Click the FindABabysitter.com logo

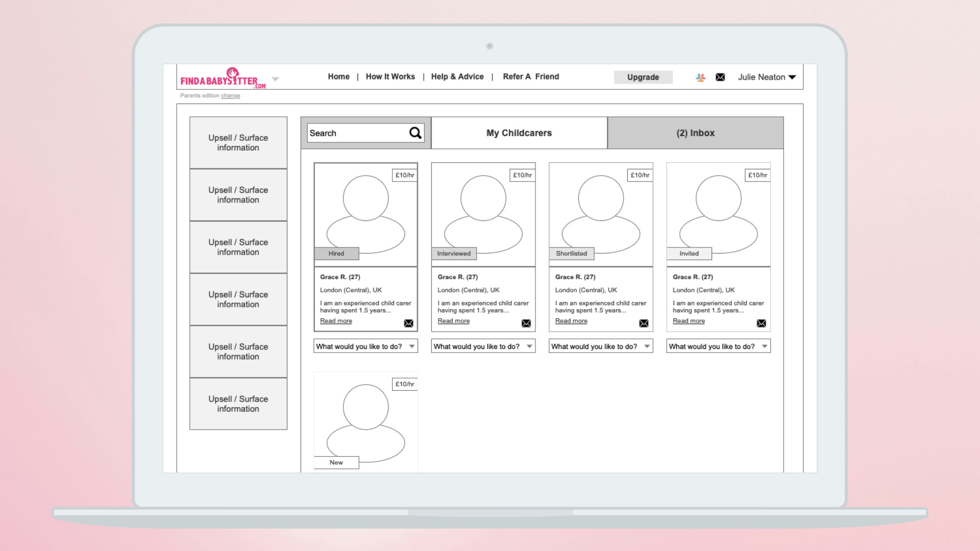pos(223,78)
